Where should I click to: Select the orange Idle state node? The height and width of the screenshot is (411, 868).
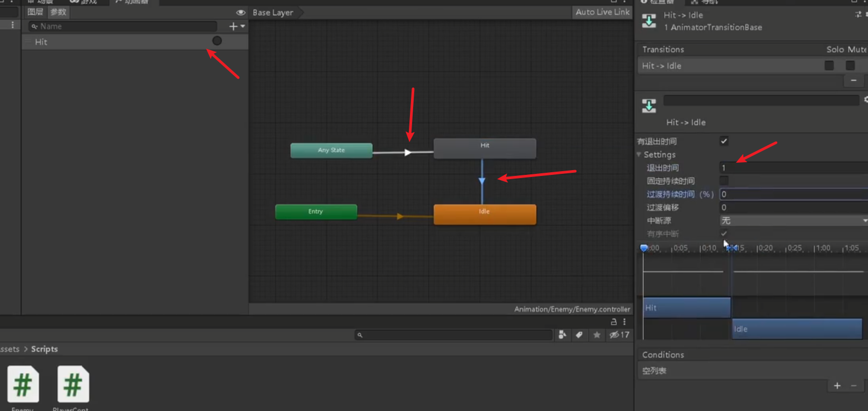click(x=484, y=214)
